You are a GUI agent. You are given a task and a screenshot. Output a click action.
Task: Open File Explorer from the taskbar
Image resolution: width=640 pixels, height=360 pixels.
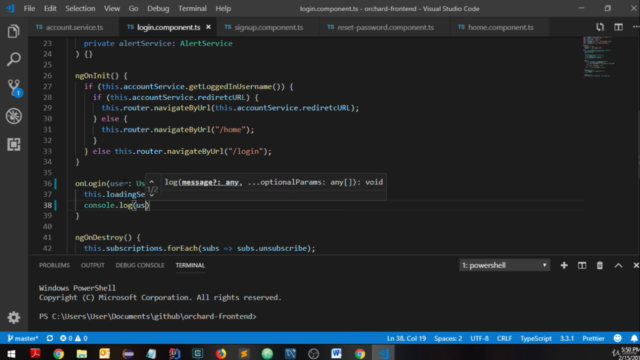pos(82,353)
